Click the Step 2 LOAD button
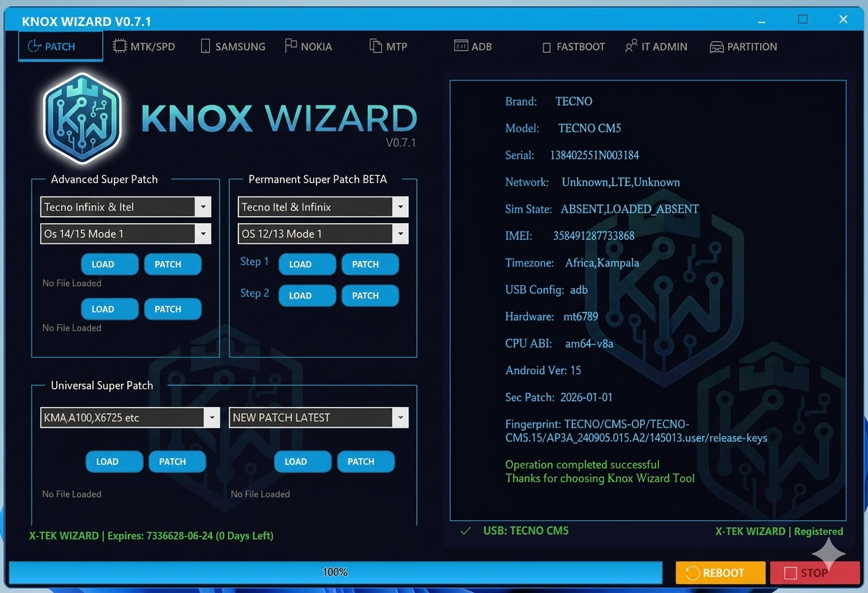This screenshot has width=868, height=593. tap(307, 296)
